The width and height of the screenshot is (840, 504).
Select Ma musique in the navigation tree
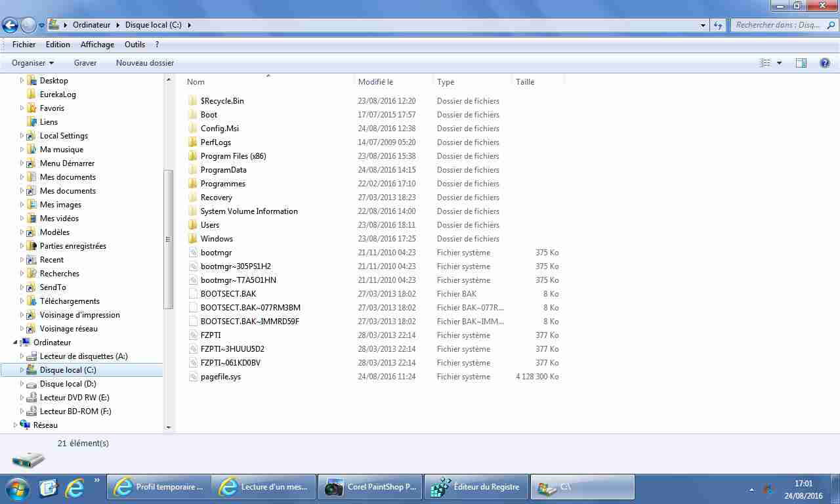coord(62,149)
